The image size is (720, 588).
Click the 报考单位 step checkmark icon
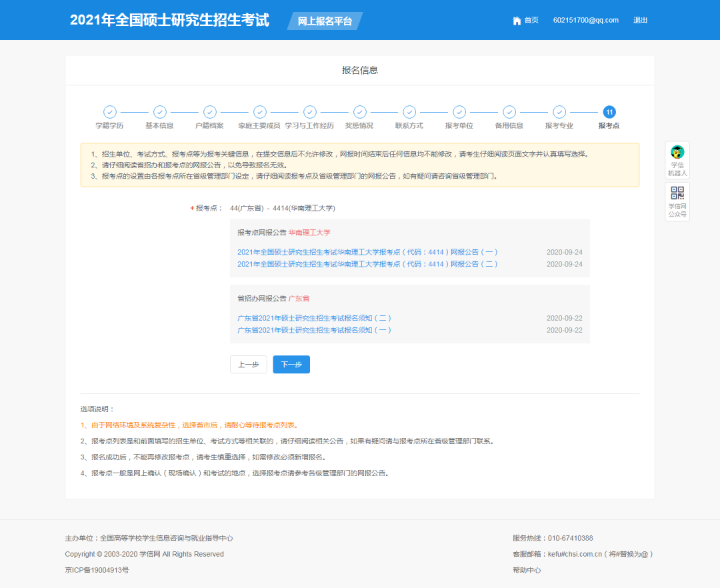(459, 113)
